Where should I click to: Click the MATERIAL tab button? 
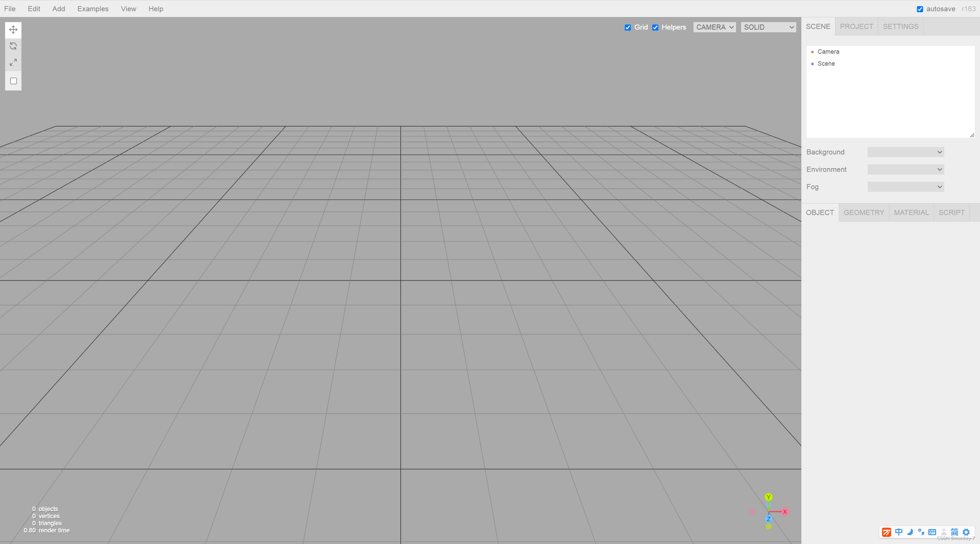point(911,212)
